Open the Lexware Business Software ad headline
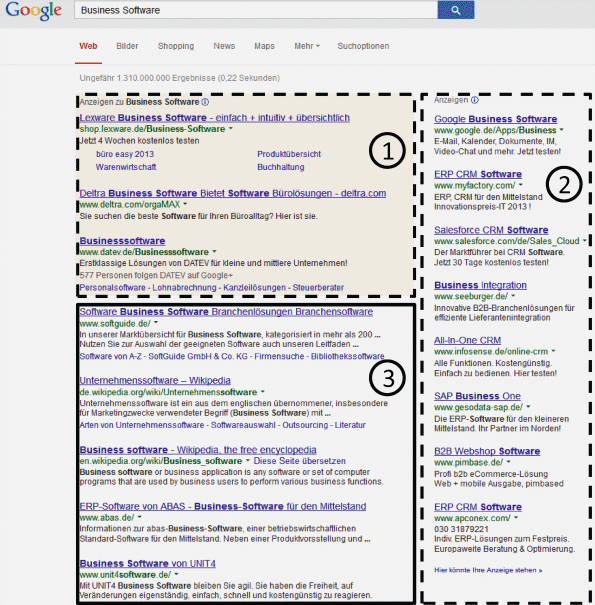 pyautogui.click(x=215, y=118)
